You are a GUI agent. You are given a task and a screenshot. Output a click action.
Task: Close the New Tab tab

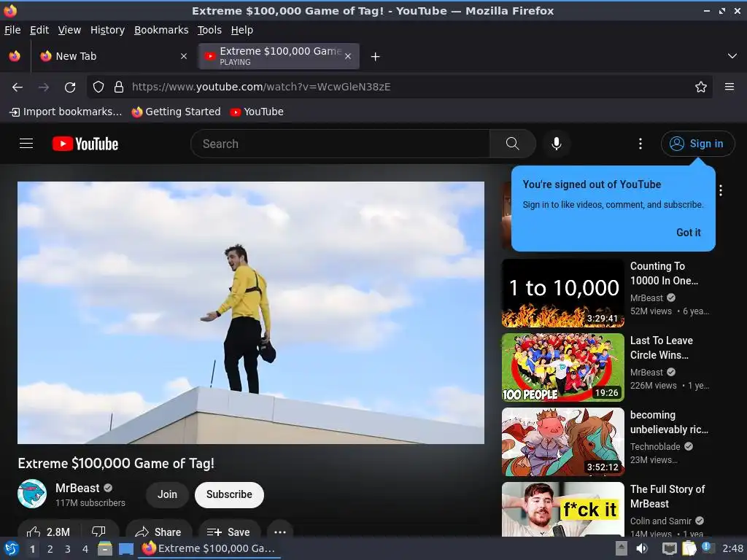coord(183,56)
